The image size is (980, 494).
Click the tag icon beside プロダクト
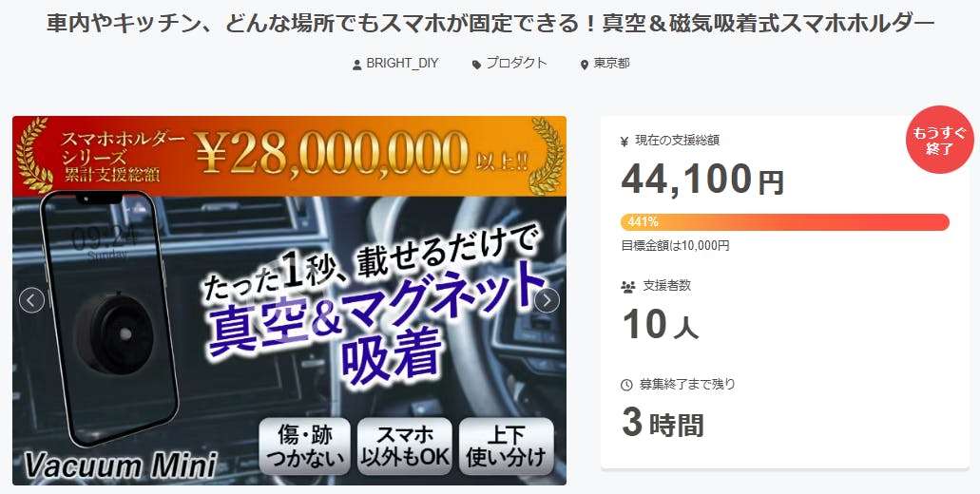coord(476,65)
